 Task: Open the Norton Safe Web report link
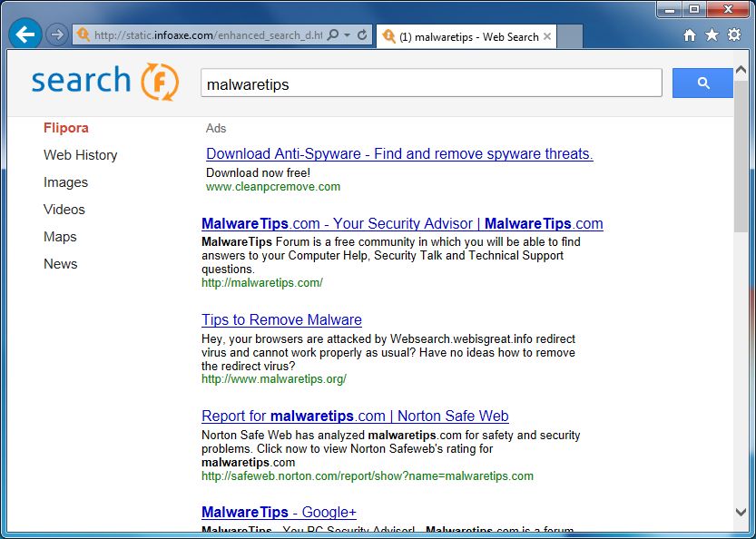[x=355, y=416]
